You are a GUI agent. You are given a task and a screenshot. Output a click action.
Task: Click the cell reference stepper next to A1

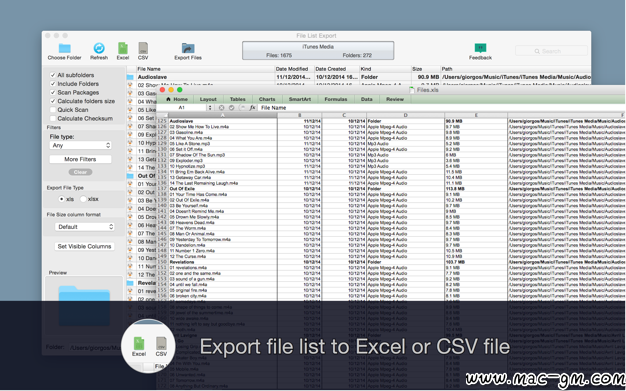tap(210, 108)
